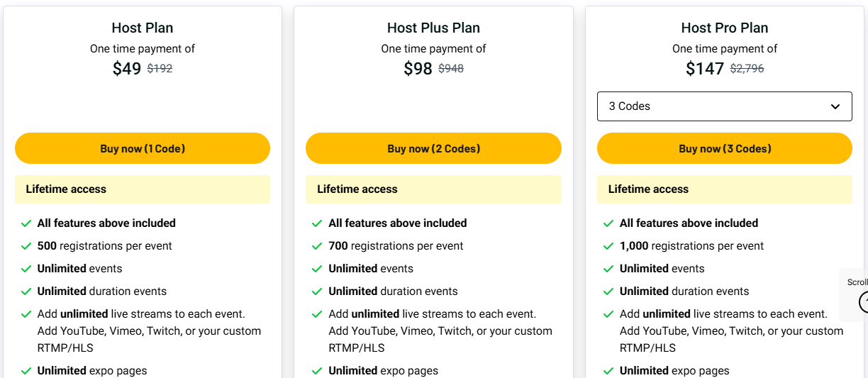Click checkmark next to Host Plus Unlimited duration events
This screenshot has height=378, width=868.
pyautogui.click(x=317, y=291)
